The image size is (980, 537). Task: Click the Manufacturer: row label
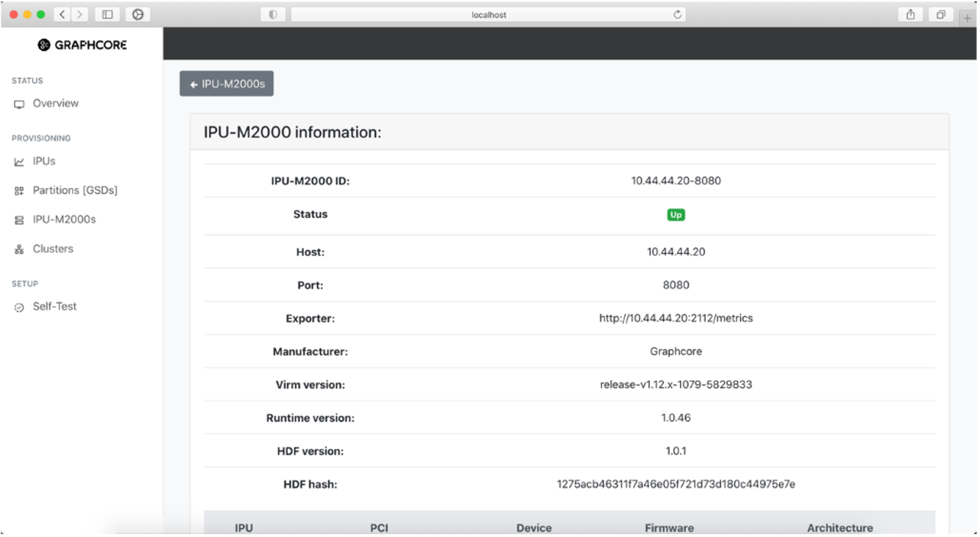(x=310, y=352)
